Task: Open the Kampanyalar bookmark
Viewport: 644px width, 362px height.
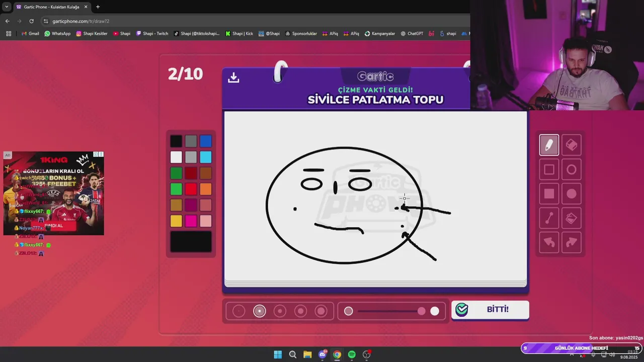Action: (x=380, y=34)
